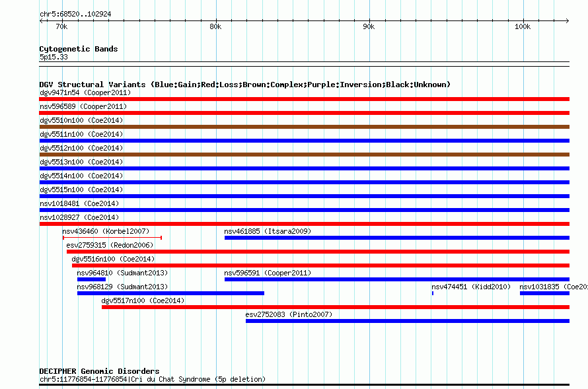Click the DECIPHER Genomic Disorders track title
Screen dimensions: 588x389
click(99, 371)
